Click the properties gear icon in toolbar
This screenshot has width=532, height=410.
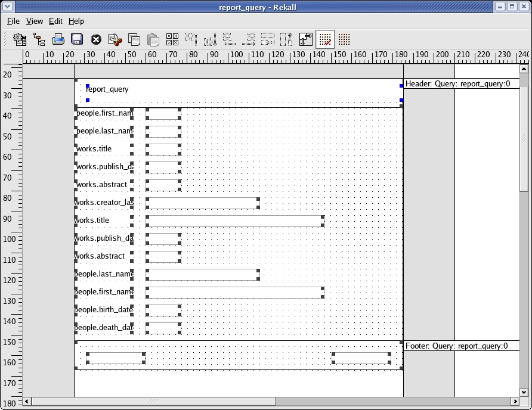20,40
